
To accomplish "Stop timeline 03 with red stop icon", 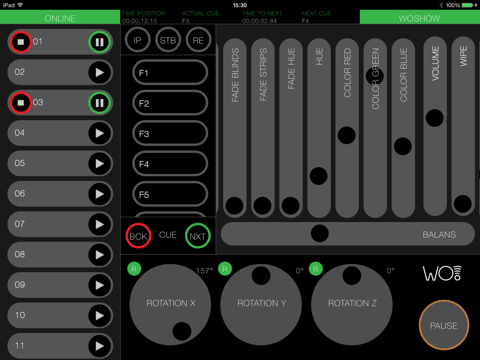I will (21, 103).
